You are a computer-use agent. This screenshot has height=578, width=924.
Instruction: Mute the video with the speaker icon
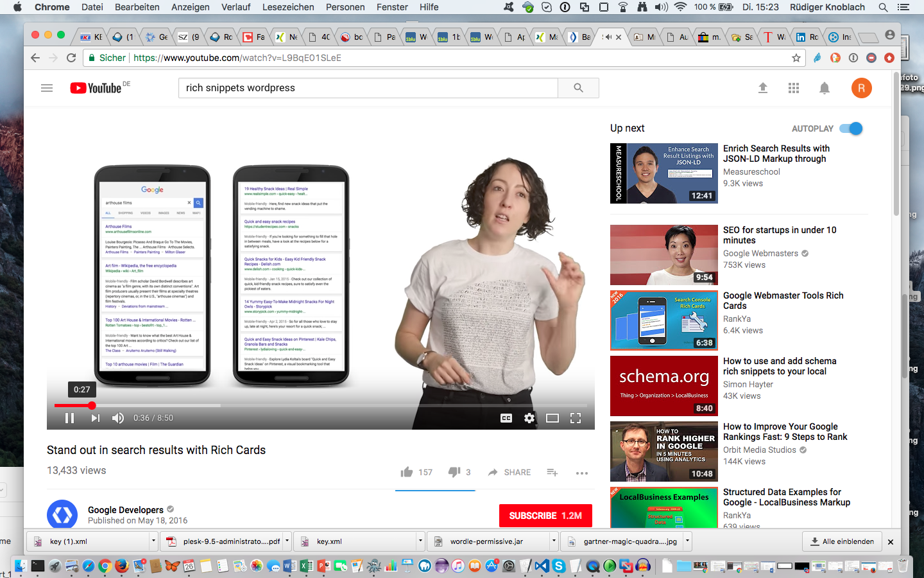click(x=118, y=418)
